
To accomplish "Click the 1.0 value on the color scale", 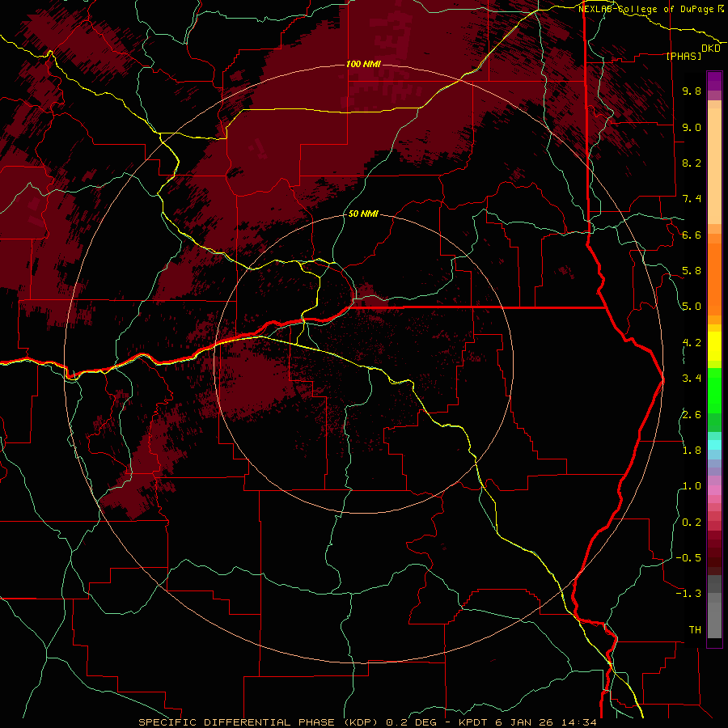I will (x=692, y=486).
